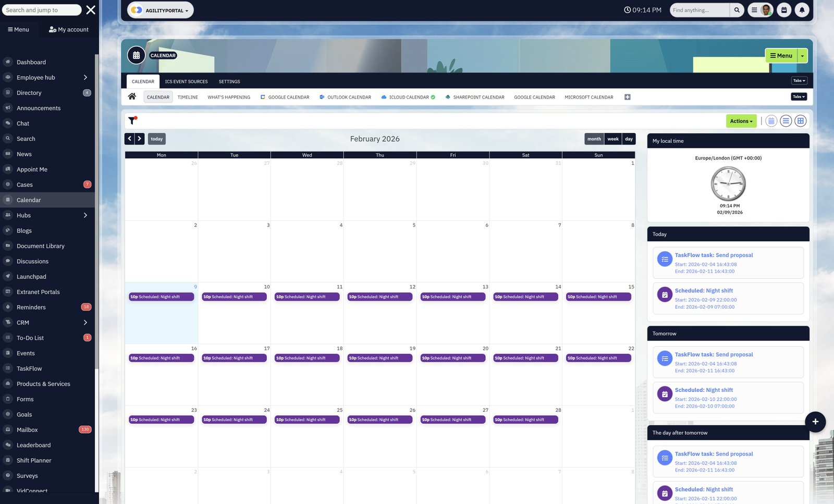Viewport: 834px width, 504px height.
Task: Open the notifications bell
Action: 802,10
